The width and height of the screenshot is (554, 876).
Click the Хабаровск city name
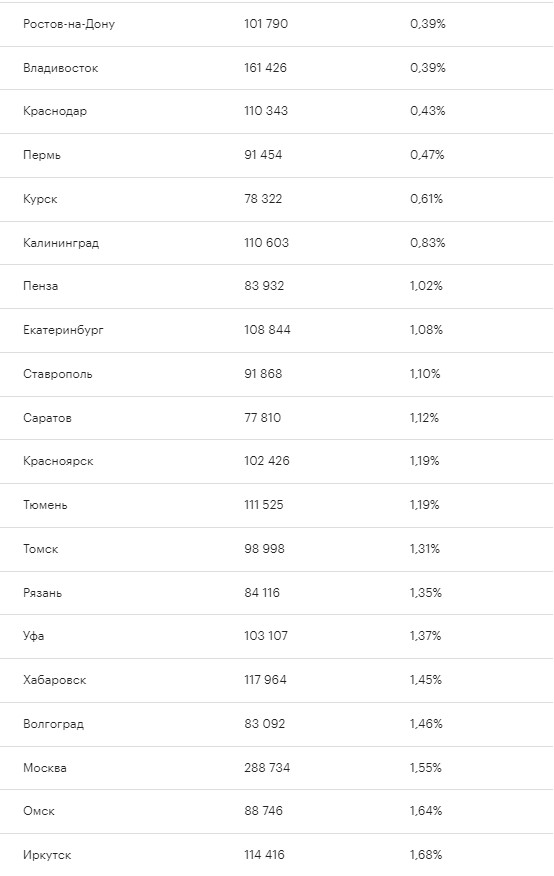[55, 680]
